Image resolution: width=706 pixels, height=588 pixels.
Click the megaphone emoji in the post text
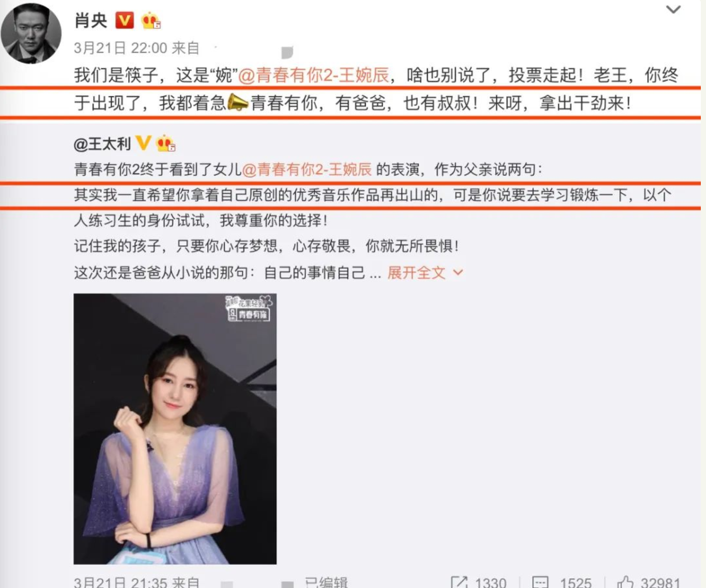238,102
